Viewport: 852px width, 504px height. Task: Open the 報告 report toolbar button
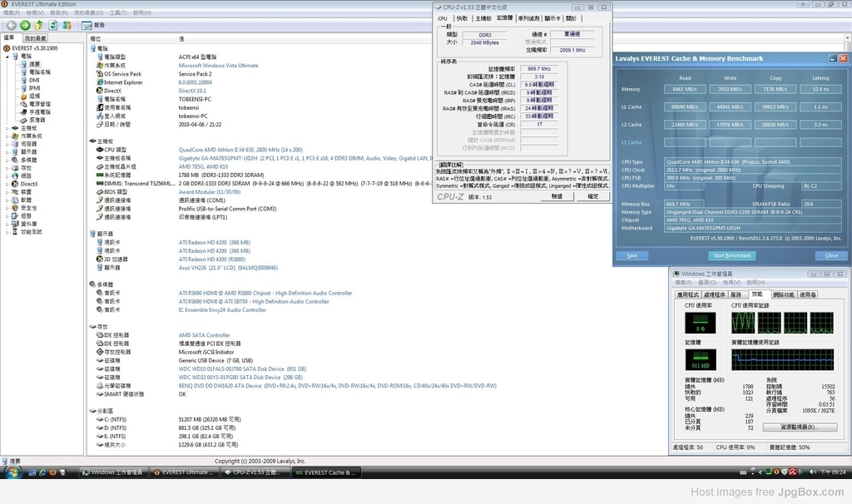pos(93,25)
